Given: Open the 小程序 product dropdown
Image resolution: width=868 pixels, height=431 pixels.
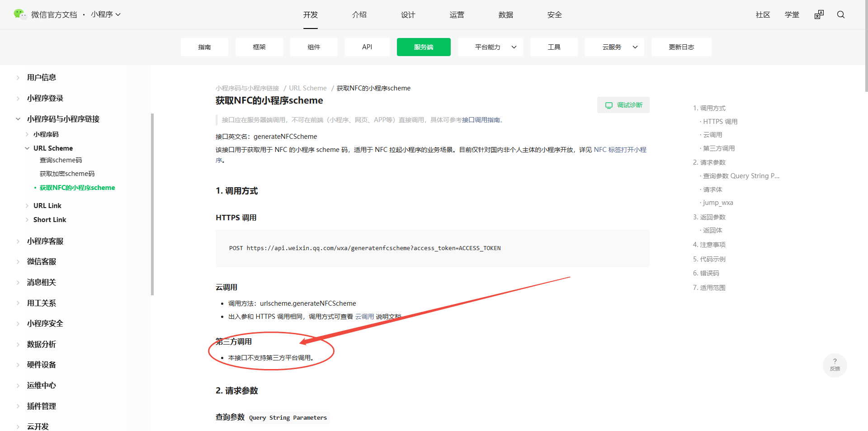Looking at the screenshot, I should pos(106,14).
